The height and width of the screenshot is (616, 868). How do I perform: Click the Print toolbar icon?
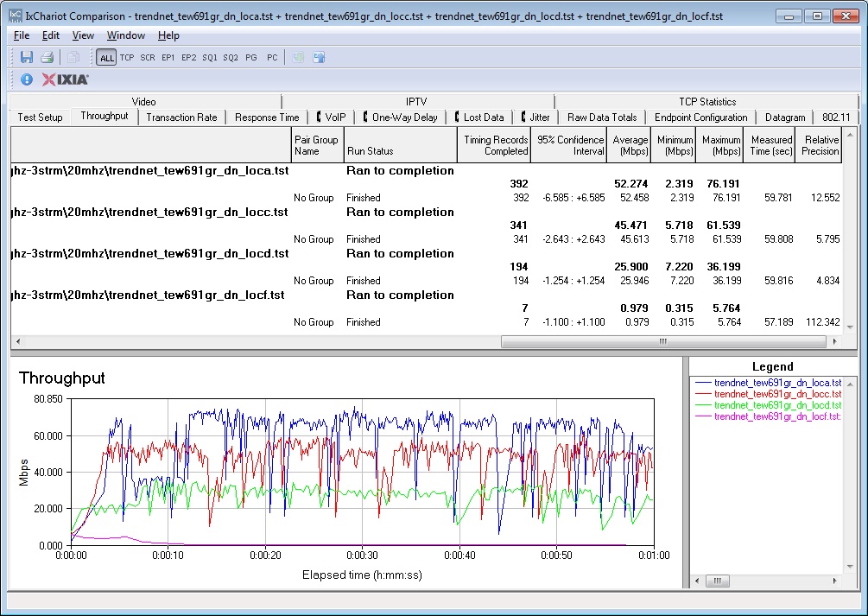click(x=47, y=57)
